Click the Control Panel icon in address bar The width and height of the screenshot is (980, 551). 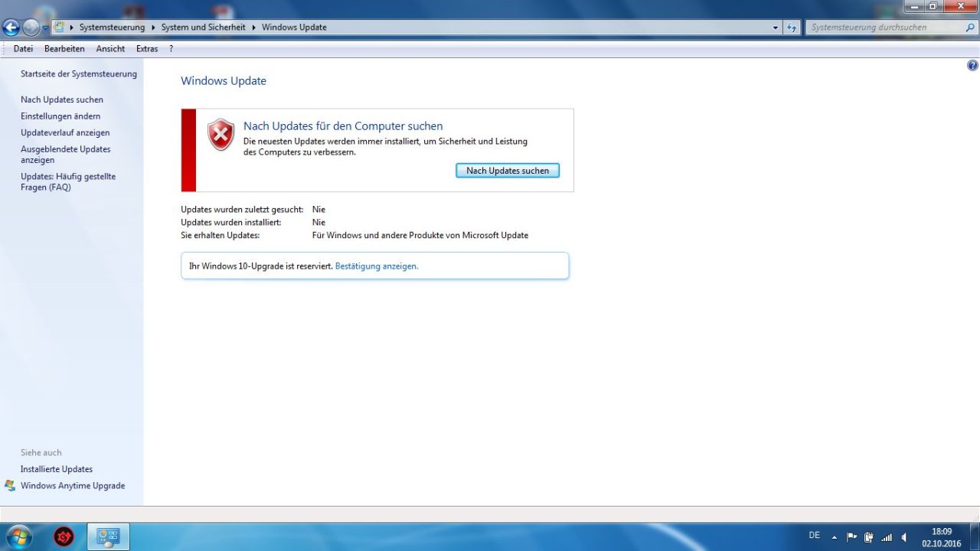[59, 27]
